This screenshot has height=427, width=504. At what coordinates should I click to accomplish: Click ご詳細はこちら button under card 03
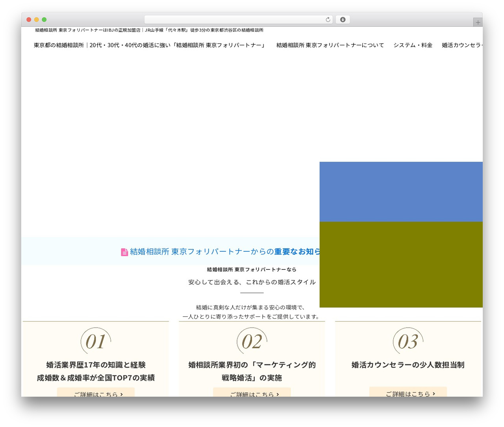[408, 392]
